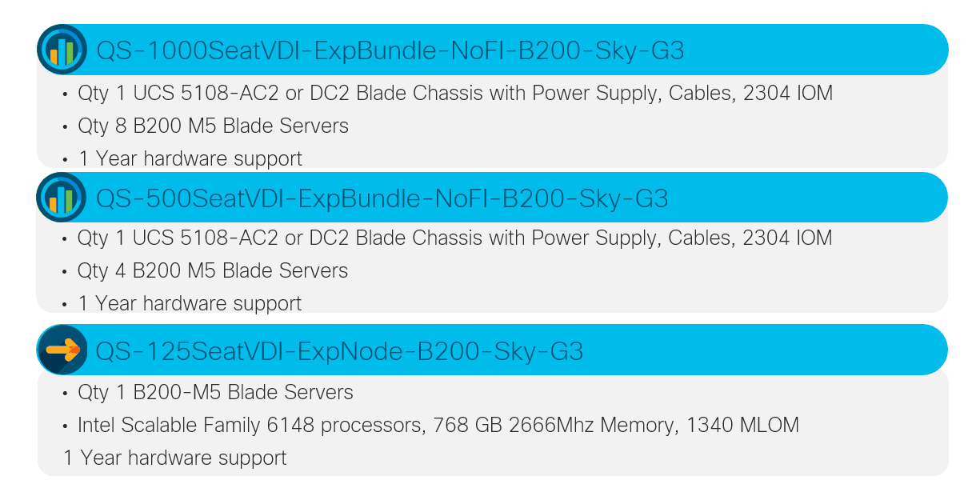Click the Qty 1 B200-M5 Blade Servers line
This screenshot has width=980, height=504.
coord(215,392)
